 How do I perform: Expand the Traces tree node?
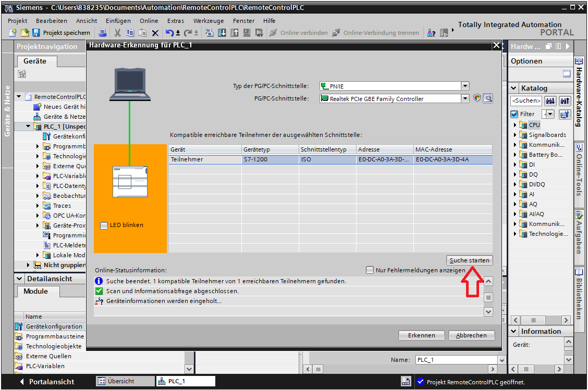(x=38, y=206)
